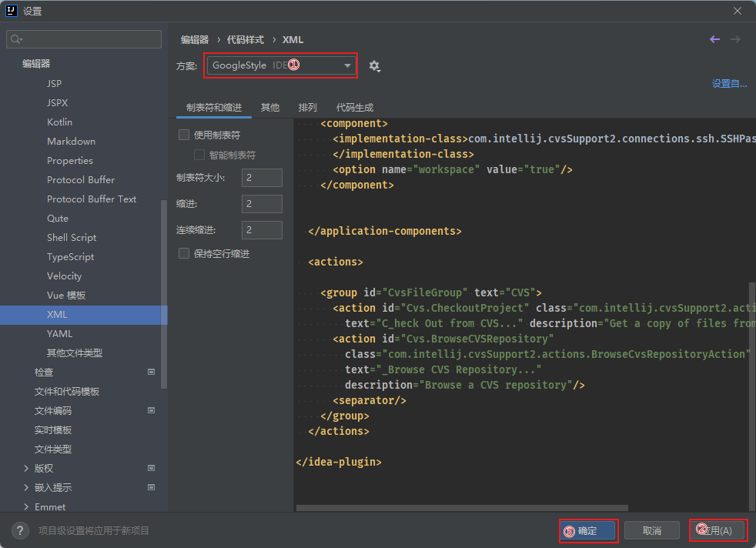Click the forward navigation arrow
Screen dimensions: 756x548
[735, 39]
